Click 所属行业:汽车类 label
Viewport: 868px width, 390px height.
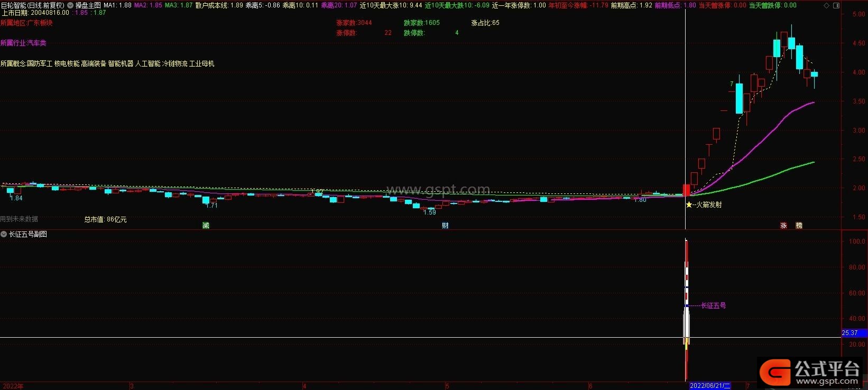coord(23,43)
